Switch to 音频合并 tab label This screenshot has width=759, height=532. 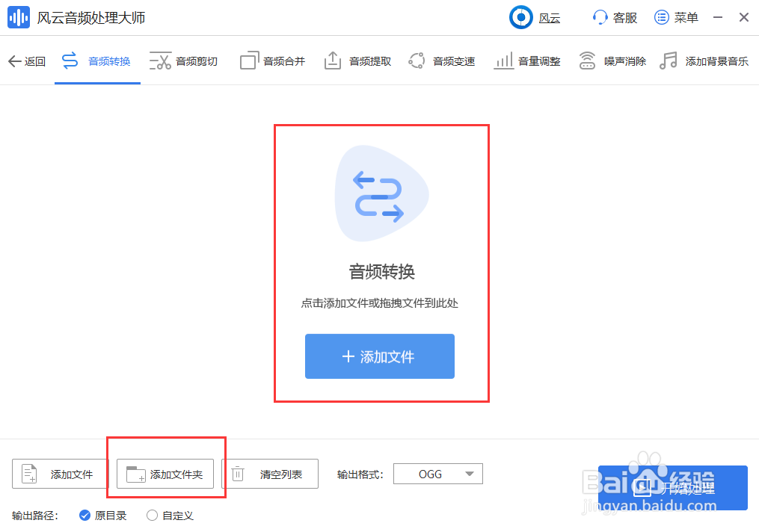[x=284, y=61]
